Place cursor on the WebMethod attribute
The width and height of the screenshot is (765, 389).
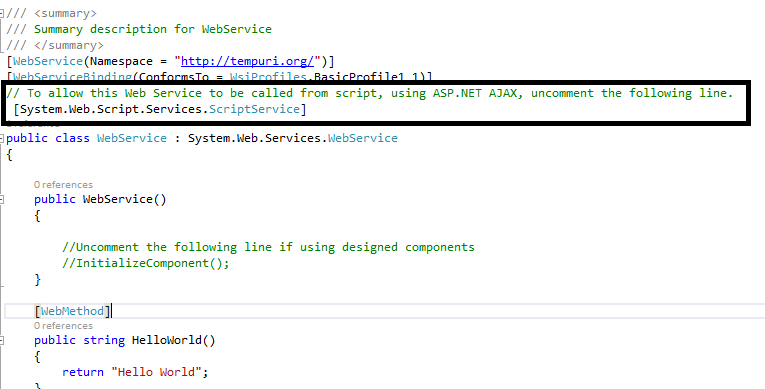[72, 311]
